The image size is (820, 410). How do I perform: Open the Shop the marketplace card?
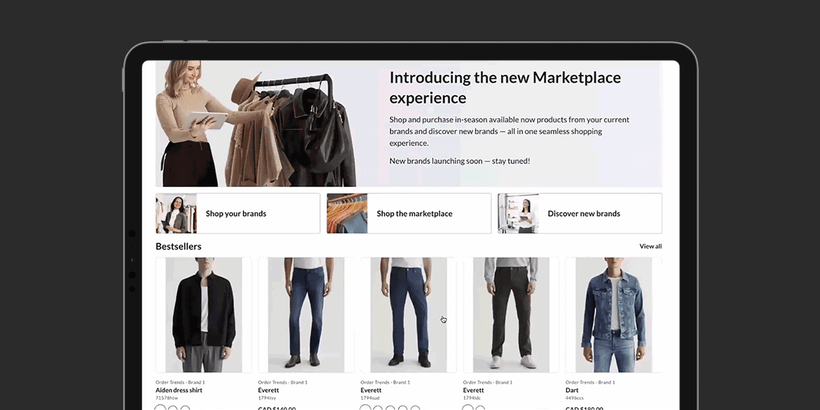(409, 213)
